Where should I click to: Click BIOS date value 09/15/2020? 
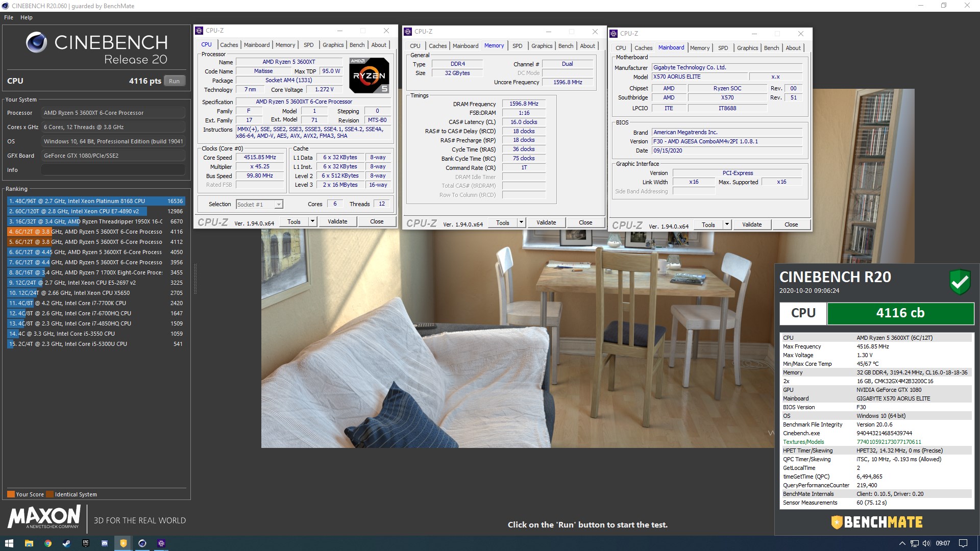727,151
